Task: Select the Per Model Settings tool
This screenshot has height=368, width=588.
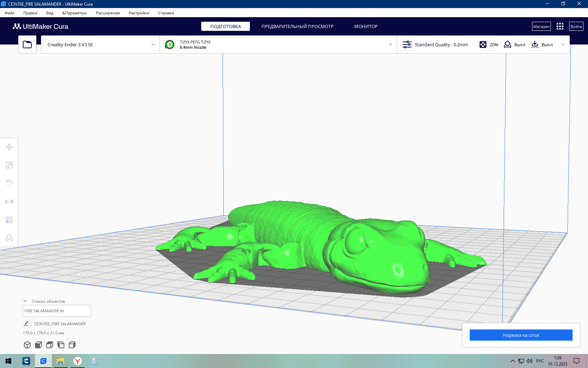Action: (x=9, y=220)
